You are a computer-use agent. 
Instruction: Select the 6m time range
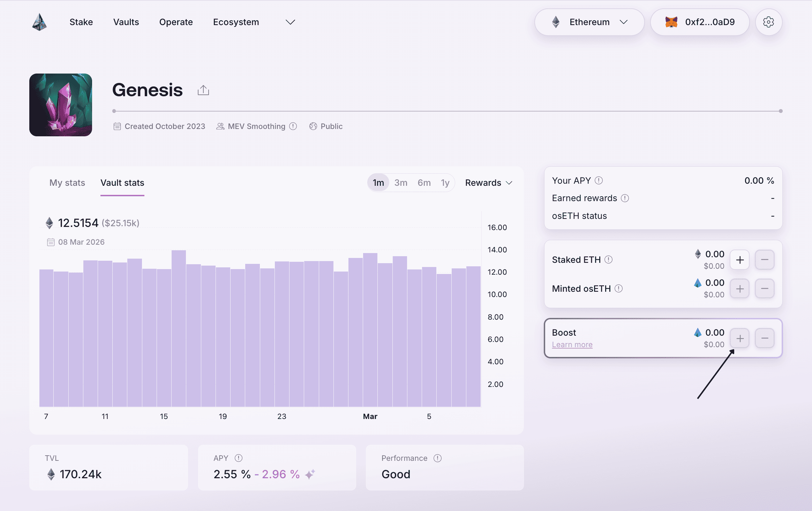click(424, 183)
